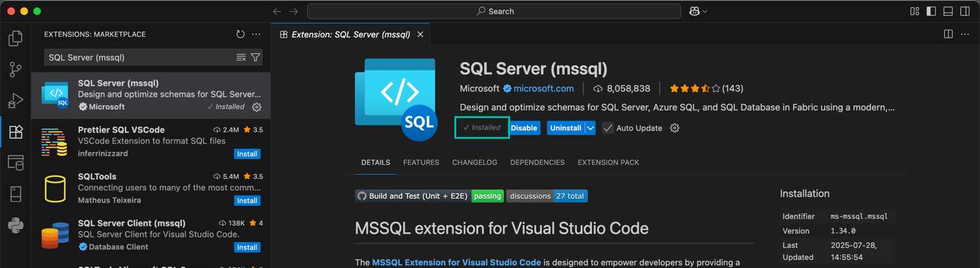
Task: Open the activity bar icon above Python
Action: [x=16, y=194]
